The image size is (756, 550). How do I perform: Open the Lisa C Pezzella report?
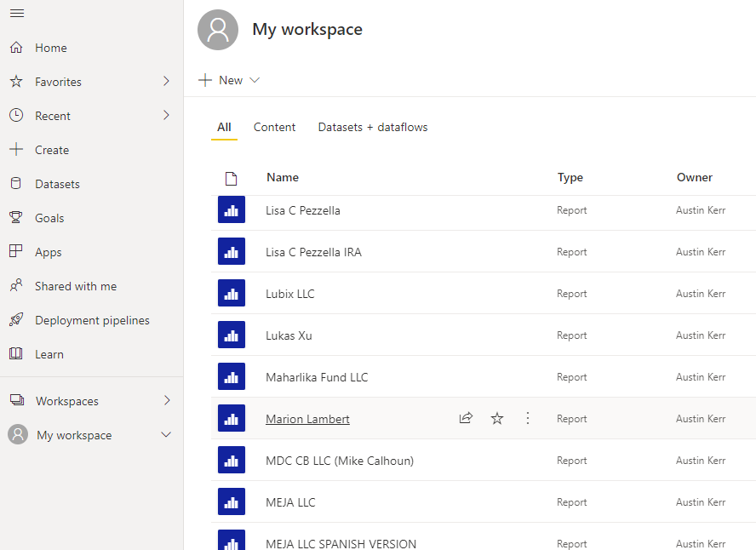[303, 210]
